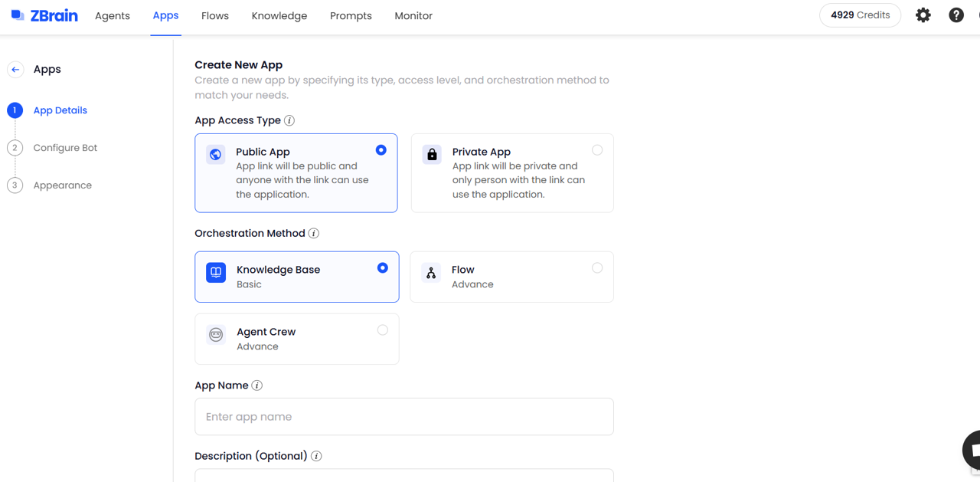Click the Agent Crew robot icon

point(216,335)
